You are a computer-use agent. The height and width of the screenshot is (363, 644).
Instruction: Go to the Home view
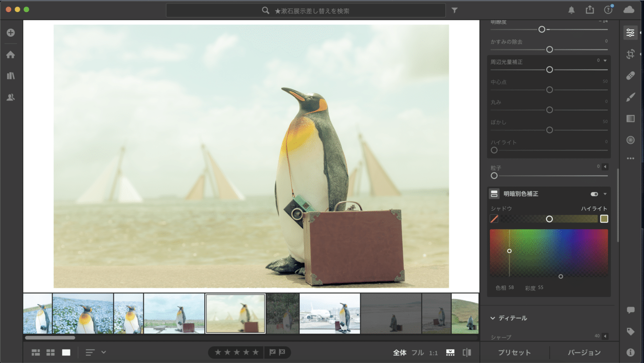(x=11, y=54)
